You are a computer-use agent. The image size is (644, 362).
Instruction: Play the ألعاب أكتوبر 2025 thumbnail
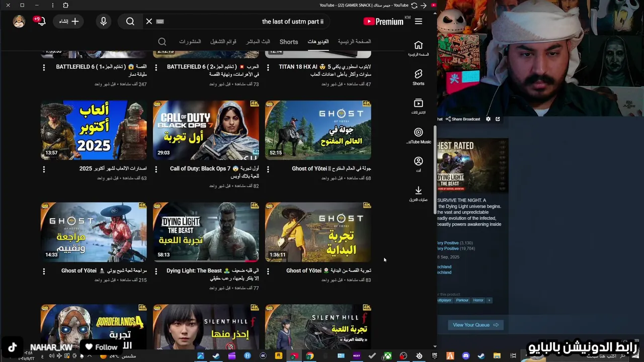coord(94,130)
